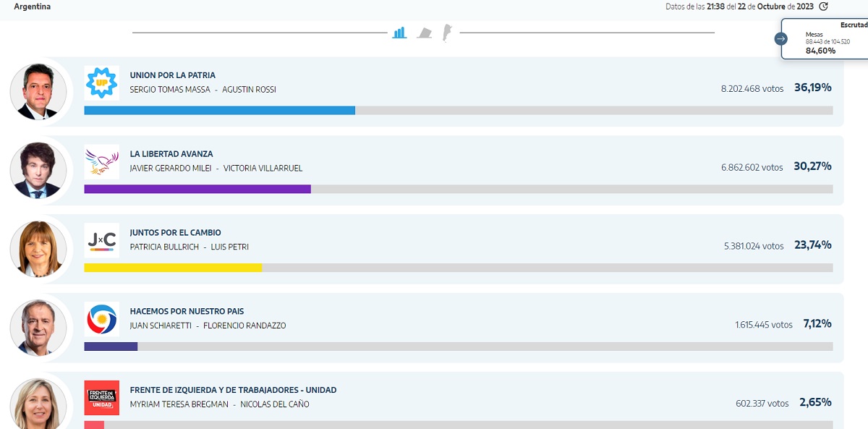The width and height of the screenshot is (868, 429).
Task: Select the UNION POR LA PATRIA title
Action: [x=172, y=75]
